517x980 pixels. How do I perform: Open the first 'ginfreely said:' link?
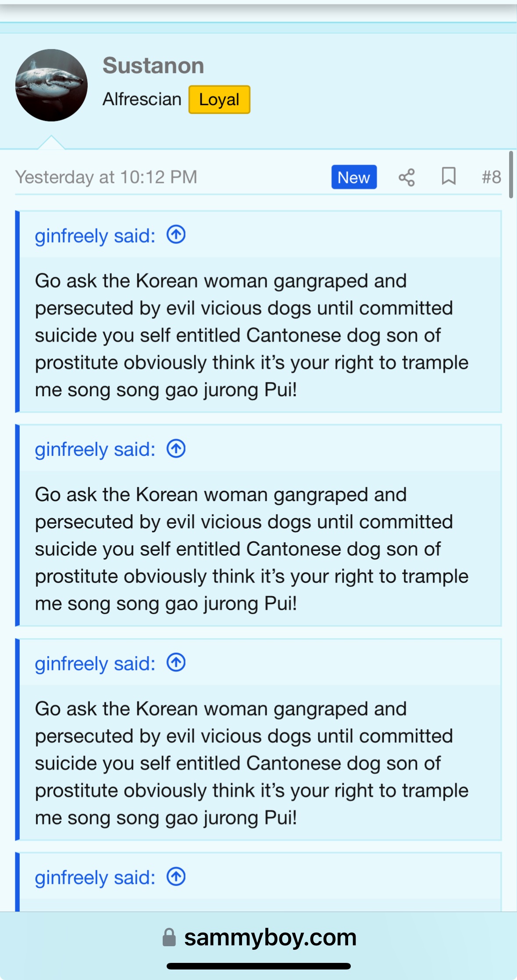pyautogui.click(x=95, y=236)
